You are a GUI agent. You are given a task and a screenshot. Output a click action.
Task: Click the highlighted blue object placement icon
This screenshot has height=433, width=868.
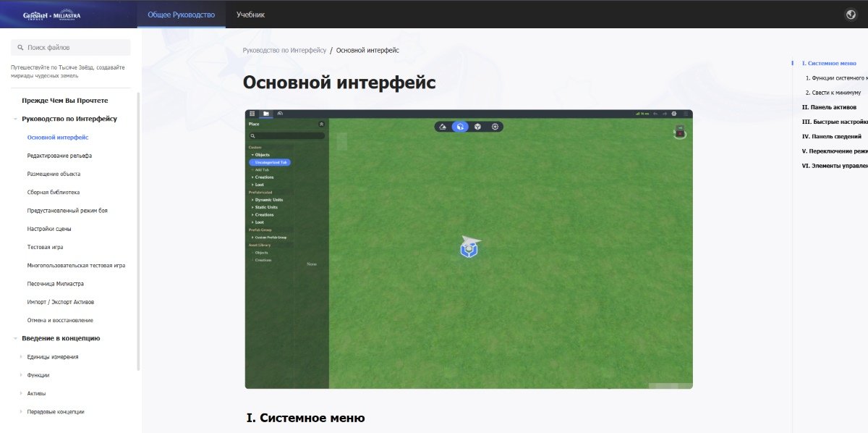[460, 127]
